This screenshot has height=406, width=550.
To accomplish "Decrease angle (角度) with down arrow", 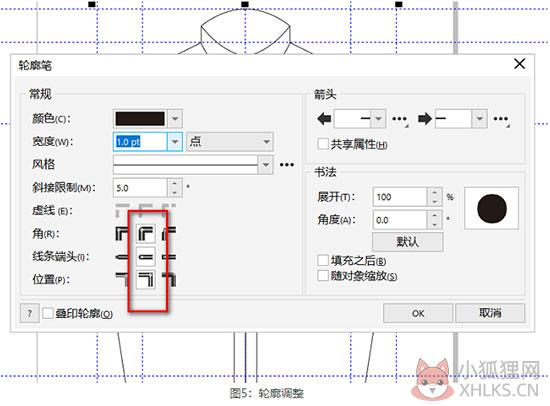I will (435, 225).
